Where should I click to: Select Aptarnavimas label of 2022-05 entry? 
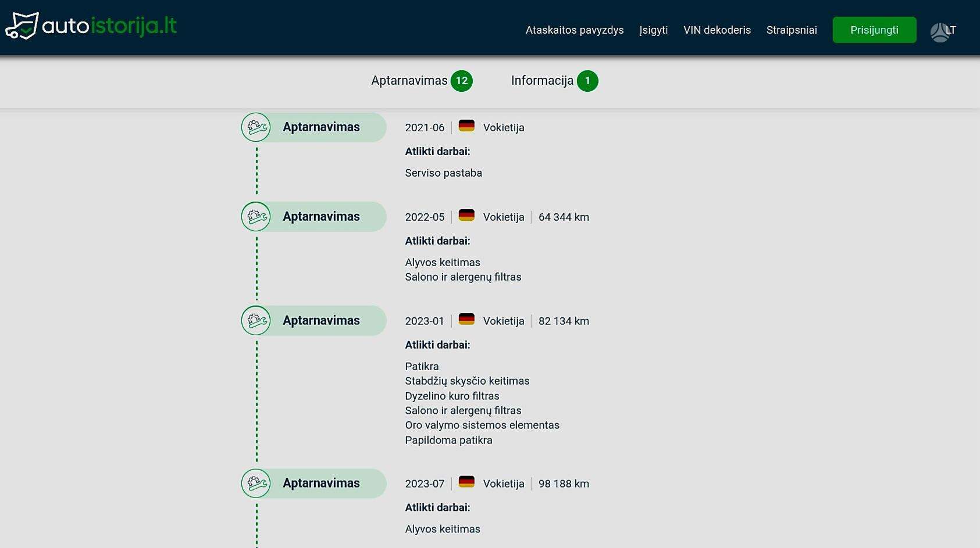coord(321,217)
